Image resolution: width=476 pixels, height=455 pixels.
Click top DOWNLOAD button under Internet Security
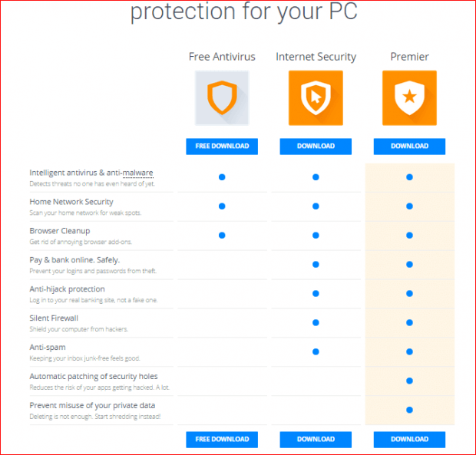click(x=316, y=147)
